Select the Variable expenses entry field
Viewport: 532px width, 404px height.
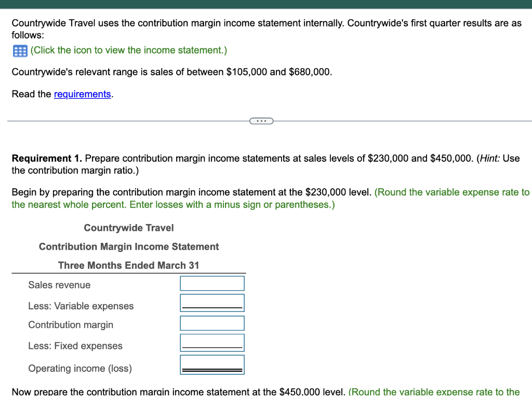tap(212, 302)
